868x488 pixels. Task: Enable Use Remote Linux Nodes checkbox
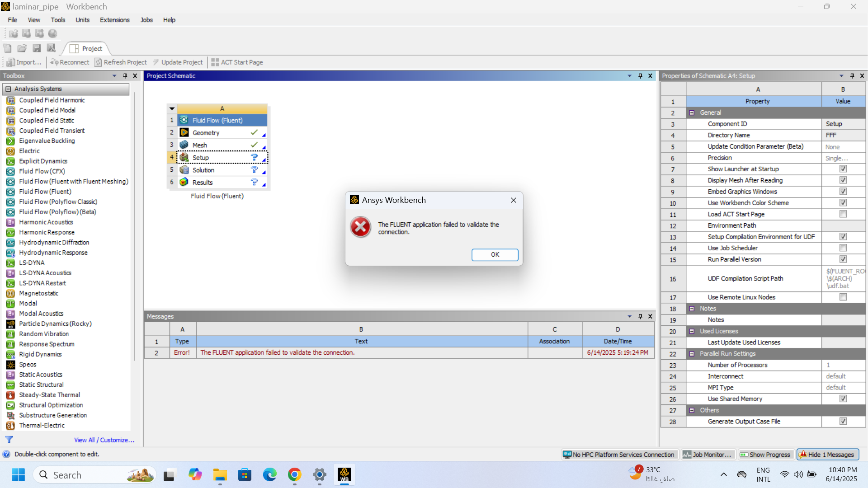tap(843, 297)
